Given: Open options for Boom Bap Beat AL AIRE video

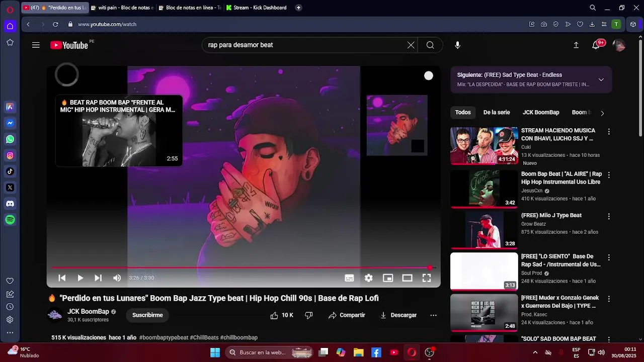Looking at the screenshot, I should 609,175.
